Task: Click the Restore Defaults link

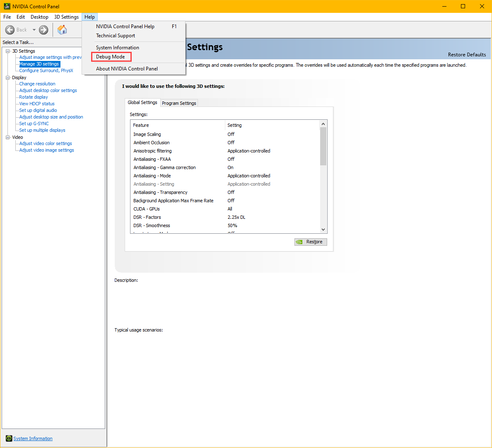Action: (467, 55)
